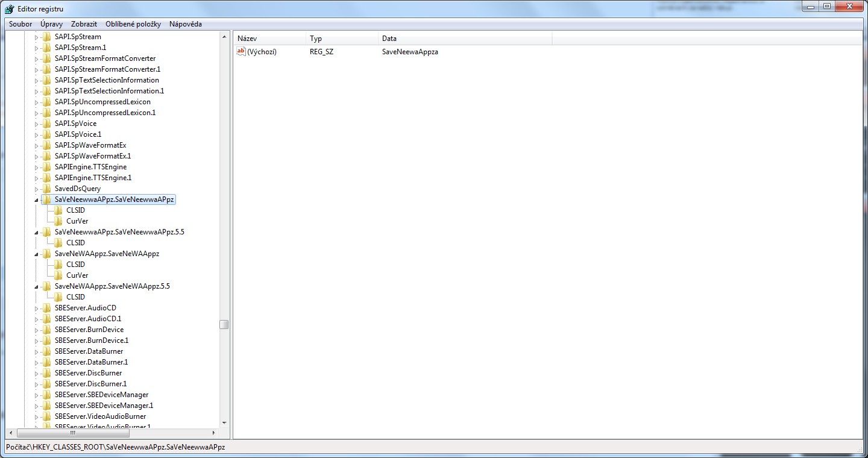This screenshot has height=458, width=868.
Task: Expand the SAPIEngine.TTSEngine.1 key
Action: click(x=36, y=178)
